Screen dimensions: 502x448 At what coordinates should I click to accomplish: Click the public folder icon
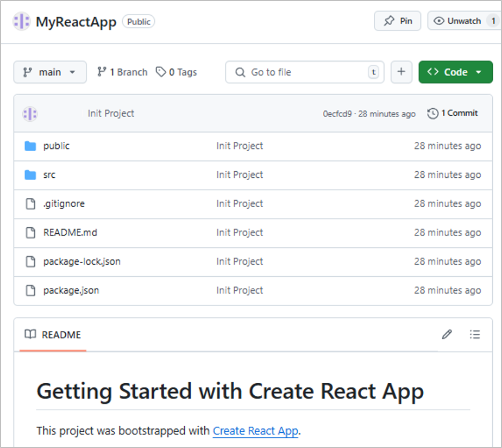pyautogui.click(x=30, y=146)
